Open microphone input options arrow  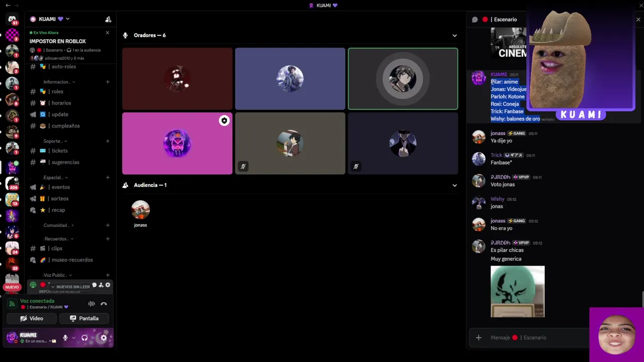pyautogui.click(x=73, y=338)
